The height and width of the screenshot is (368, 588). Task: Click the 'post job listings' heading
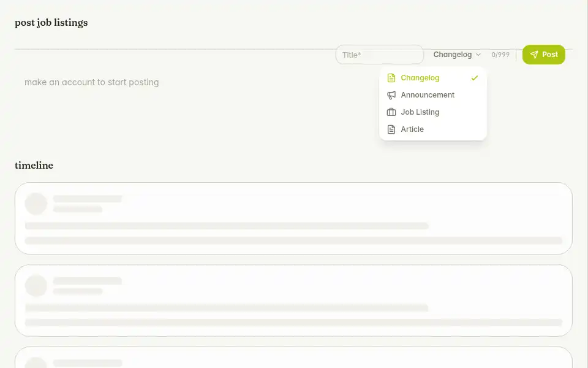(51, 23)
